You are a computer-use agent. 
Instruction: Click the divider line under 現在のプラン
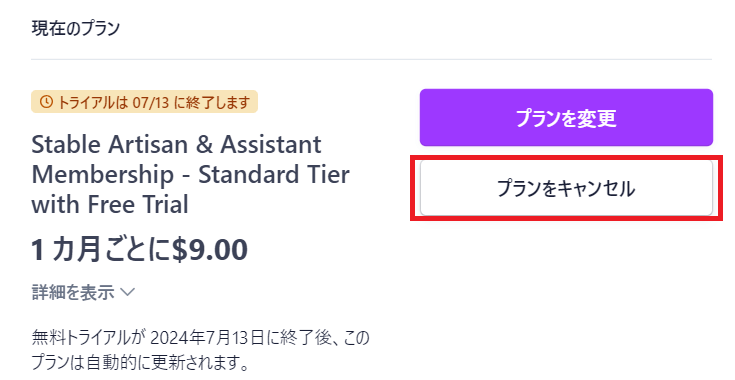(x=371, y=60)
